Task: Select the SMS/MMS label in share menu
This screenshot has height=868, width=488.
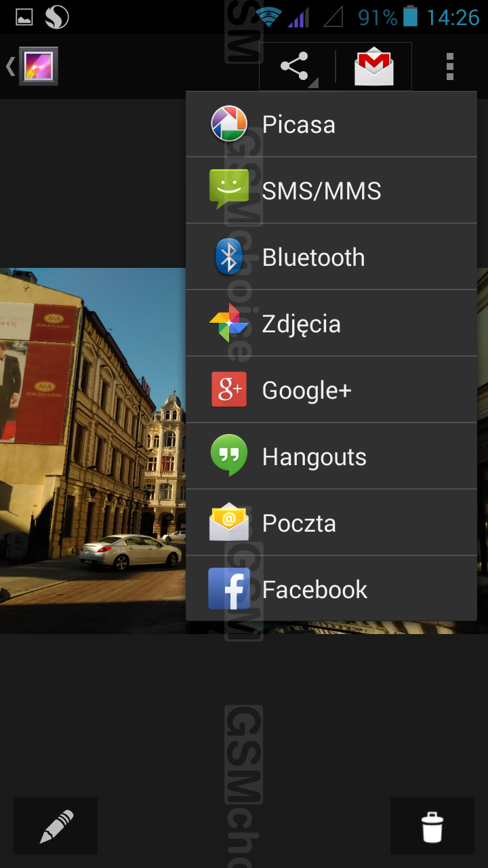Action: [x=322, y=191]
